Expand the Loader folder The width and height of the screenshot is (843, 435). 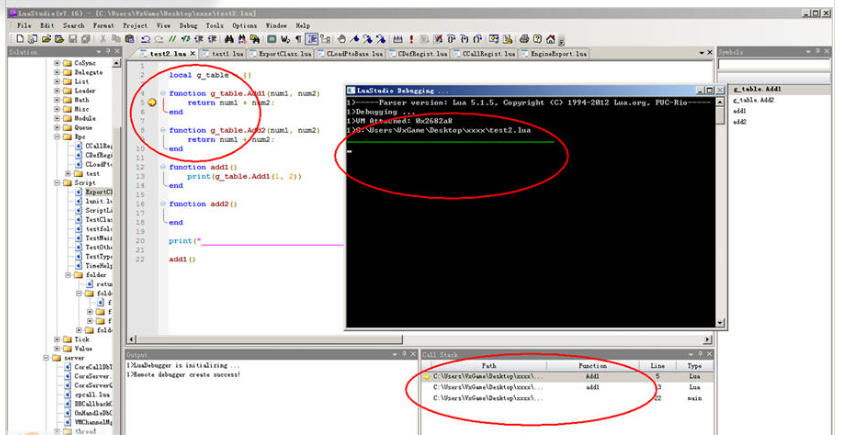57,90
